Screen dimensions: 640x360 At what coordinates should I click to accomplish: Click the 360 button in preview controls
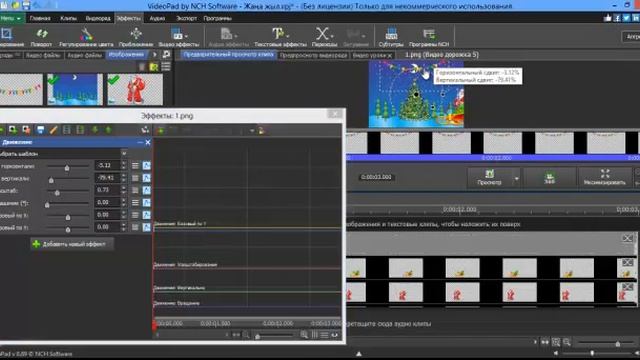point(549,178)
